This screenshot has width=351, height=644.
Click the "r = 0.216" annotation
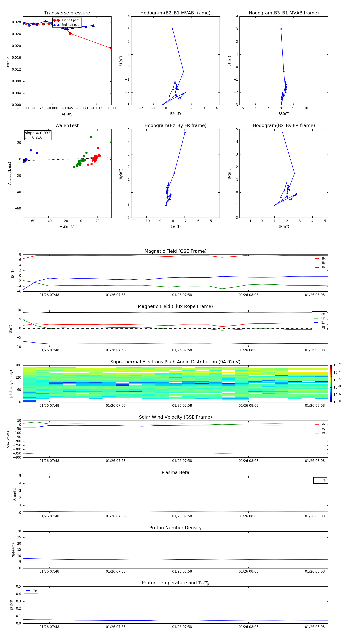click(34, 137)
